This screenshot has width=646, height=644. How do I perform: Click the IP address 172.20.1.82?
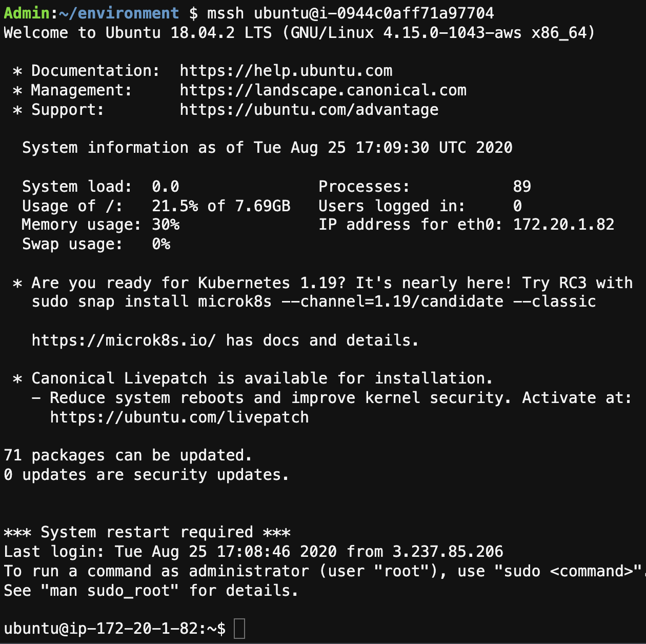[x=563, y=225]
